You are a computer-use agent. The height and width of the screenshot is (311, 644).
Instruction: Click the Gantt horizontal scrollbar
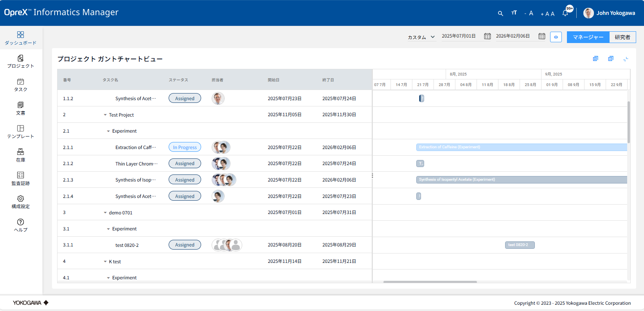[x=430, y=282]
